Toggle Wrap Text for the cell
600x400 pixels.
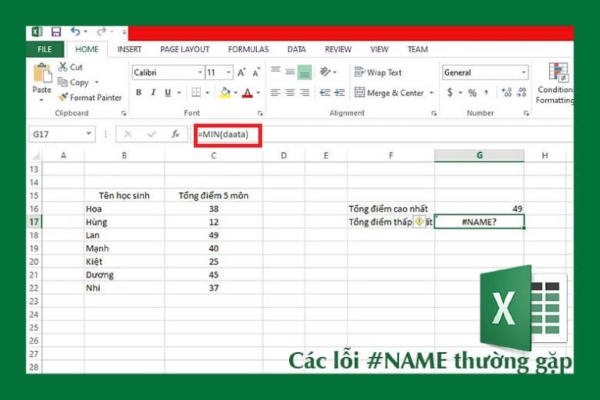pyautogui.click(x=378, y=73)
